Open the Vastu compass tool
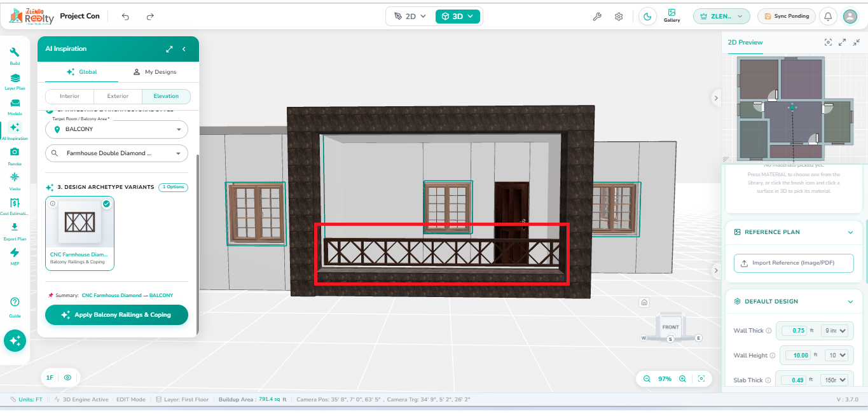This screenshot has width=868, height=416. 15,181
